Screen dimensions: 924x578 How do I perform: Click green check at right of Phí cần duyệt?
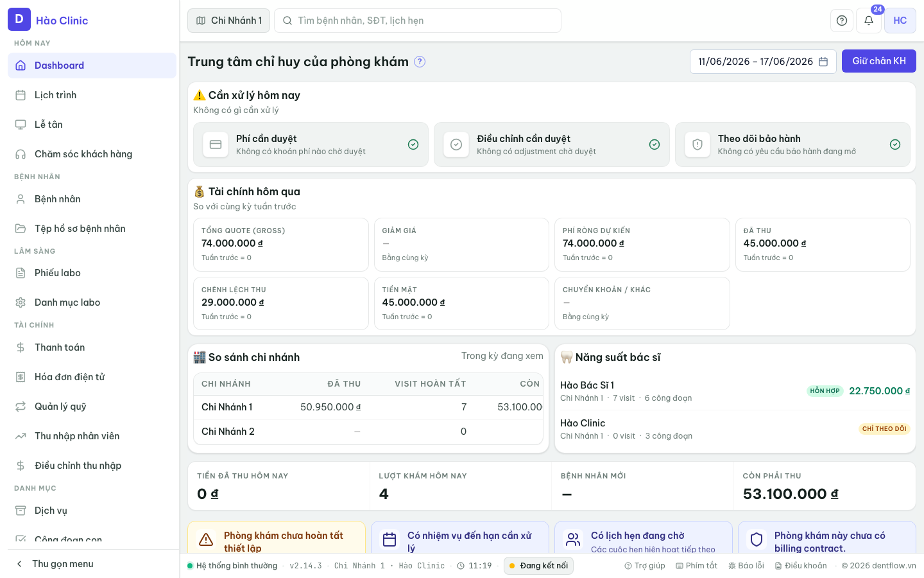[413, 144]
